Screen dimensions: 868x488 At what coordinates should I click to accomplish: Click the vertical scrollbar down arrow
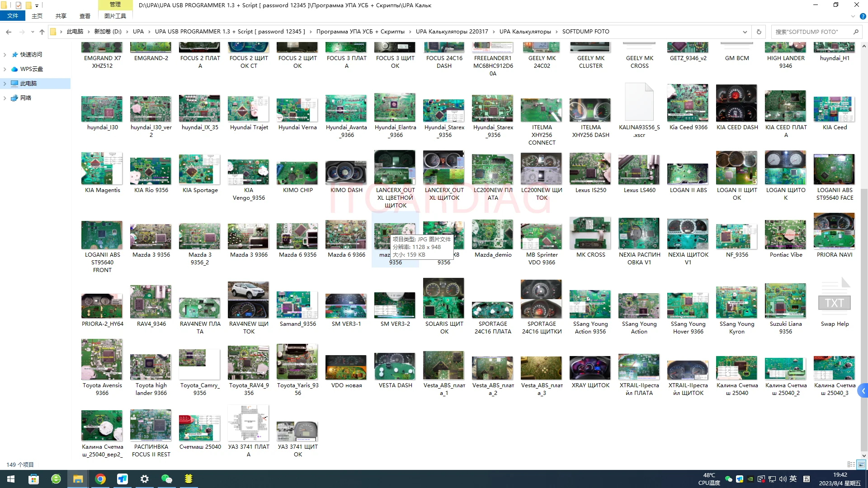pos(864,455)
